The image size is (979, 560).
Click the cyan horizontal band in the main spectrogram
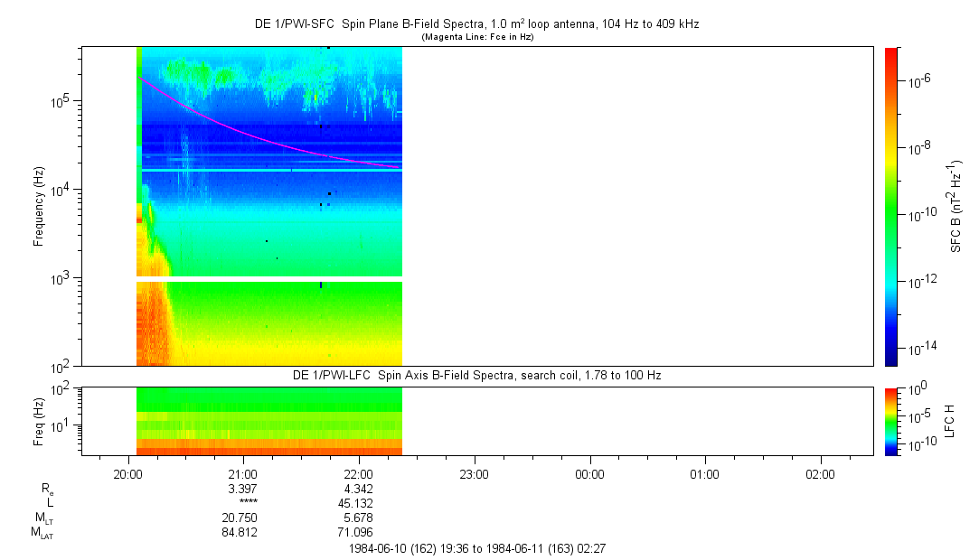coord(271,170)
